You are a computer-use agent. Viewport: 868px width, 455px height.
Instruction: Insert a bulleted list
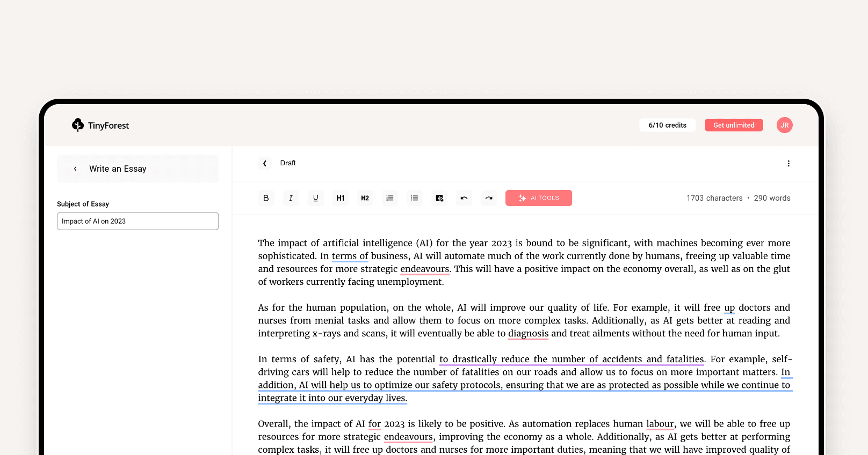click(x=414, y=198)
